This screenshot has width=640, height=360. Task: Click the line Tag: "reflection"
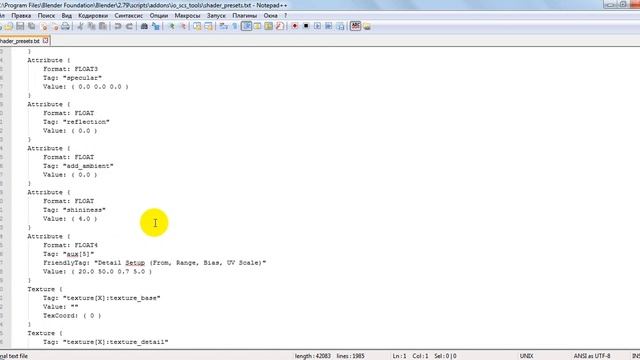76,122
